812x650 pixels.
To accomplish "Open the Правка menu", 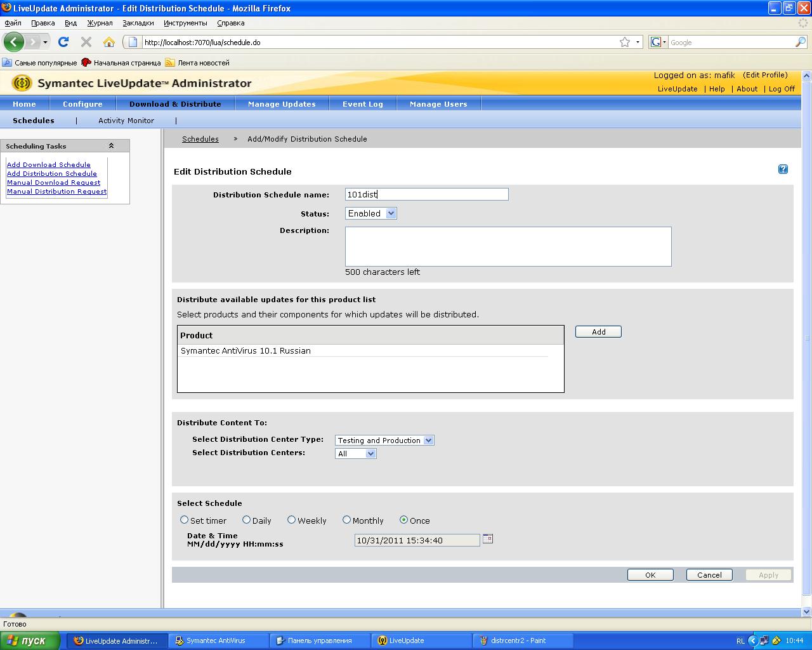I will coord(43,23).
